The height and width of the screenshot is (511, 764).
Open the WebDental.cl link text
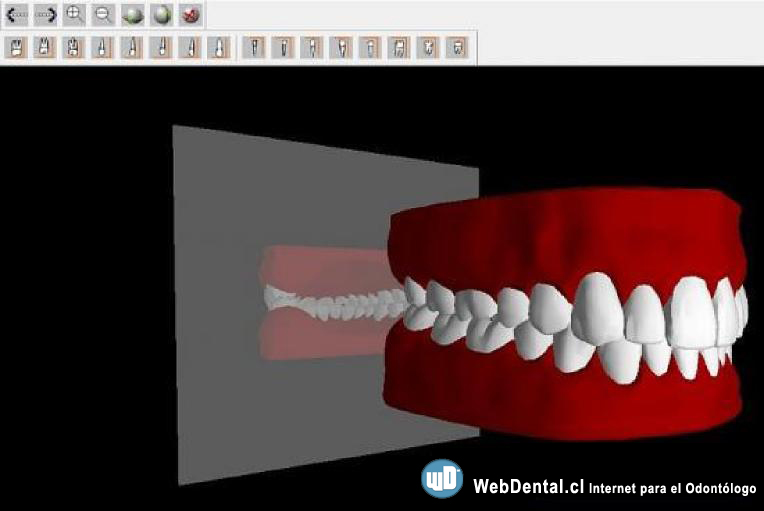(x=528, y=487)
